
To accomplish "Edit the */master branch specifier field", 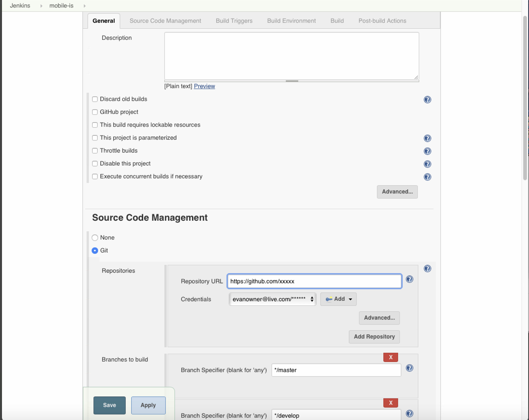I will point(336,370).
